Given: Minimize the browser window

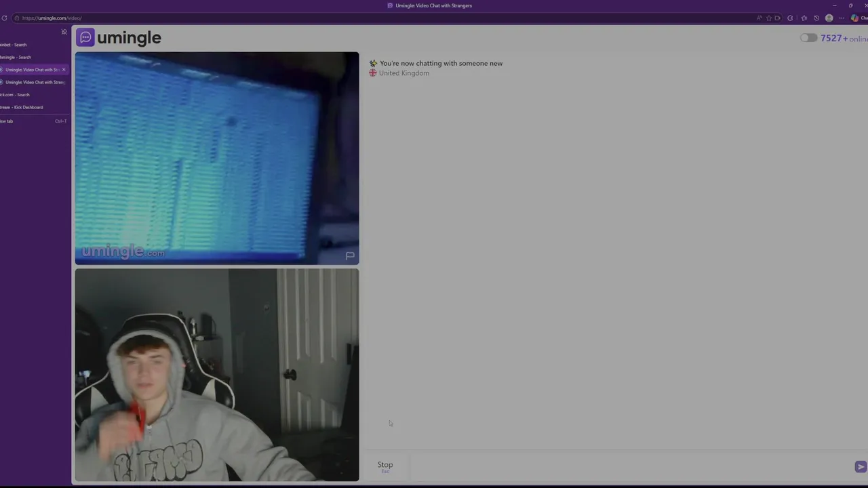Looking at the screenshot, I should pyautogui.click(x=835, y=5).
